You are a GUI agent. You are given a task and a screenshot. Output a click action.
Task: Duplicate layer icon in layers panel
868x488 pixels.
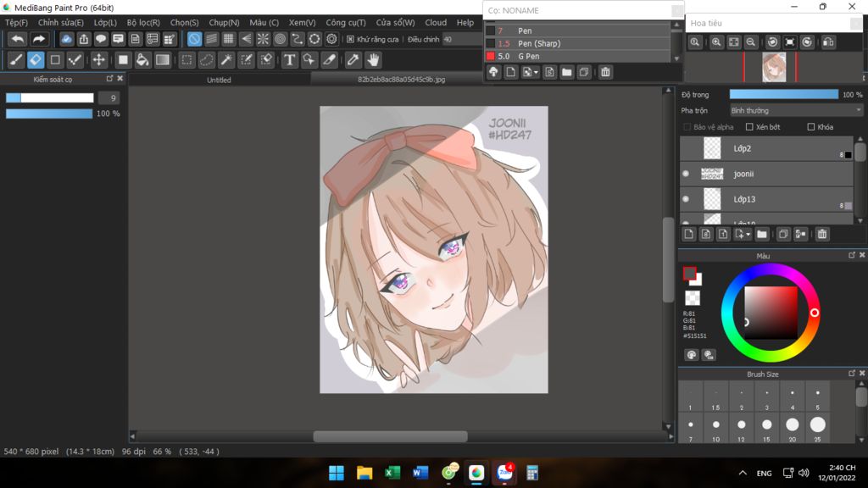coord(782,235)
